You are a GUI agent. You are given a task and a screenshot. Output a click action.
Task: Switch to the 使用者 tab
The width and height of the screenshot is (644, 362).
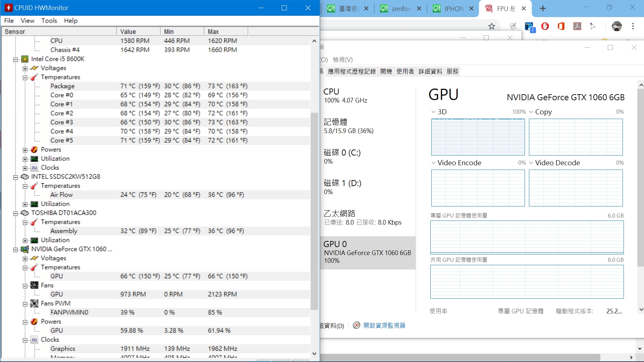[405, 71]
